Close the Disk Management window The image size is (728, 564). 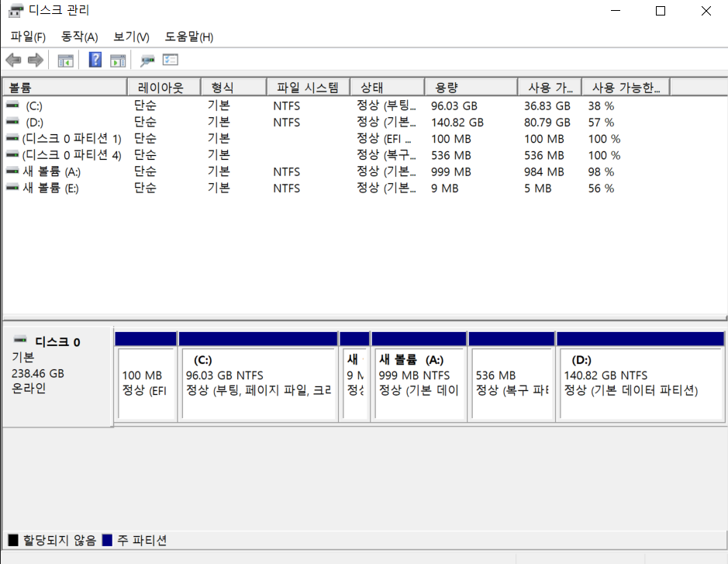pos(706,11)
